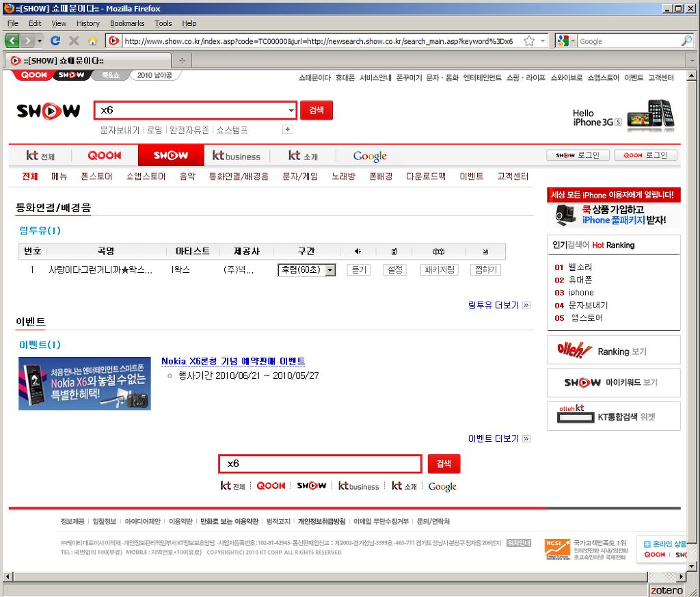The image size is (700, 597).
Task: Open Nokia X6 예약판매 이벤트 link
Action: click(233, 361)
